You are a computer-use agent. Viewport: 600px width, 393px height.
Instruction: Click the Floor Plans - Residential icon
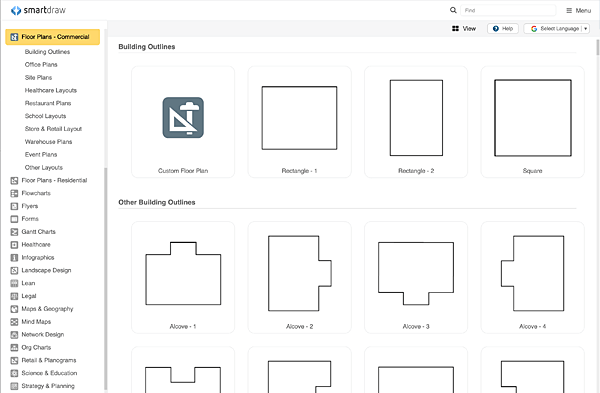coord(14,180)
